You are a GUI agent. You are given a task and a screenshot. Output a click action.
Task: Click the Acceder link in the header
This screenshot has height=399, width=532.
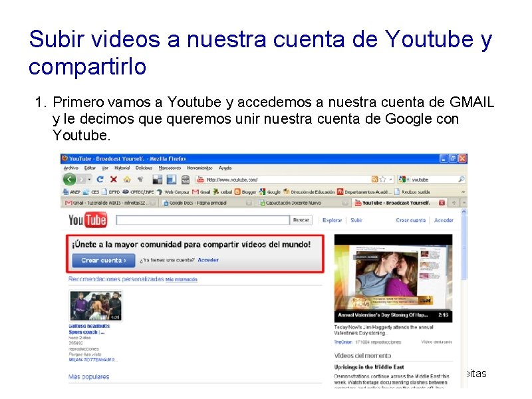444,220
